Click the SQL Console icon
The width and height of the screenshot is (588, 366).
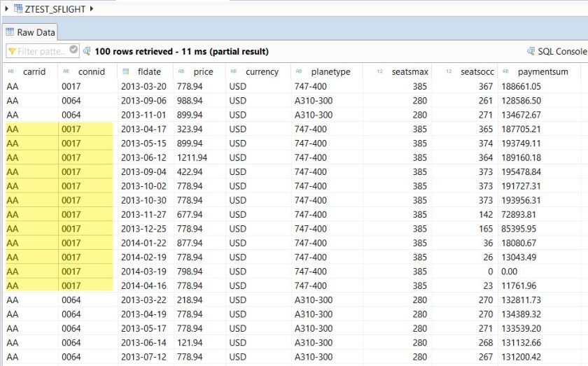point(531,51)
